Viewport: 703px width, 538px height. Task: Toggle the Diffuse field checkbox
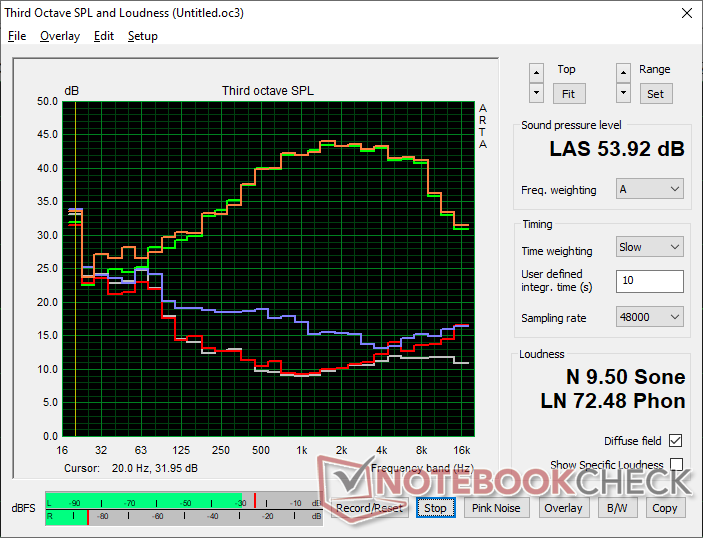click(676, 441)
